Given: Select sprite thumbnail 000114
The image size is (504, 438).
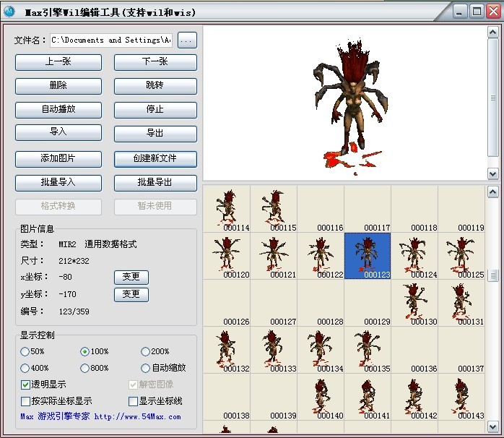Looking at the screenshot, I should (x=227, y=208).
